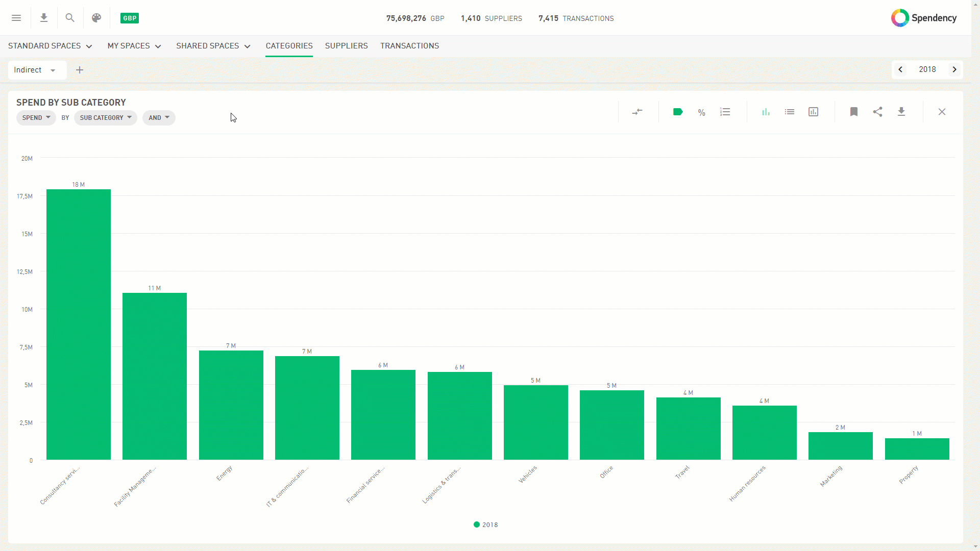
Task: Expand Shared Spaces menu
Action: pyautogui.click(x=213, y=46)
